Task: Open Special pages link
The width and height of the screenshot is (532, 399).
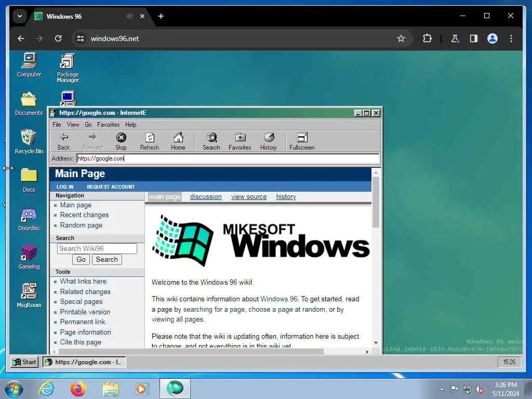Action: point(81,302)
